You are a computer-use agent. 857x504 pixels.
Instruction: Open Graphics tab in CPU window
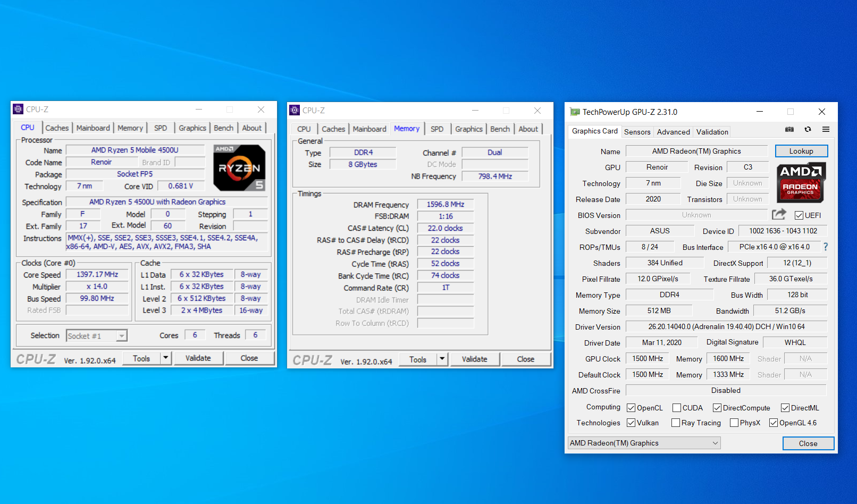tap(192, 128)
